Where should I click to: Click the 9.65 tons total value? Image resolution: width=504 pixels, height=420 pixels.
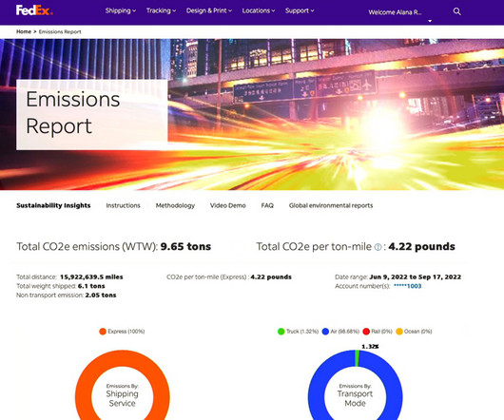185,247
